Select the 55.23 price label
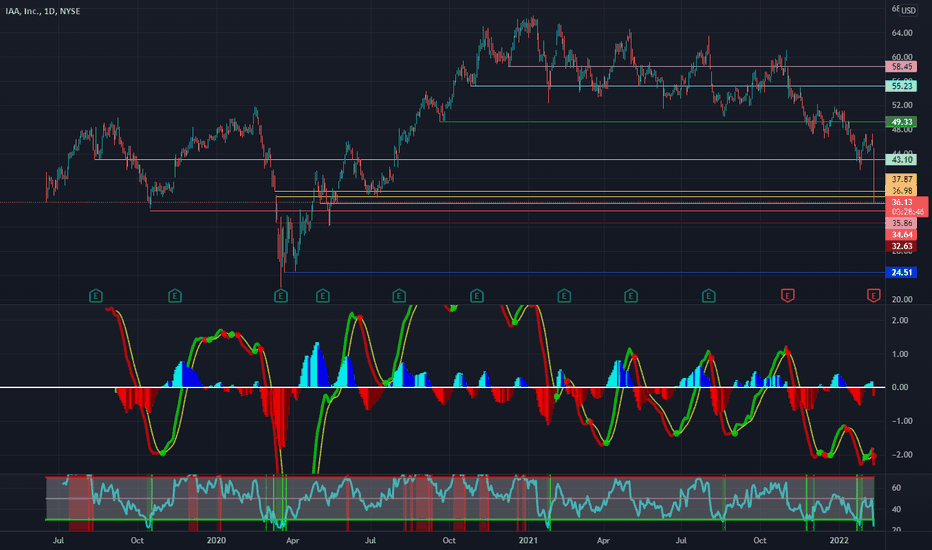The image size is (932, 550). (x=901, y=86)
